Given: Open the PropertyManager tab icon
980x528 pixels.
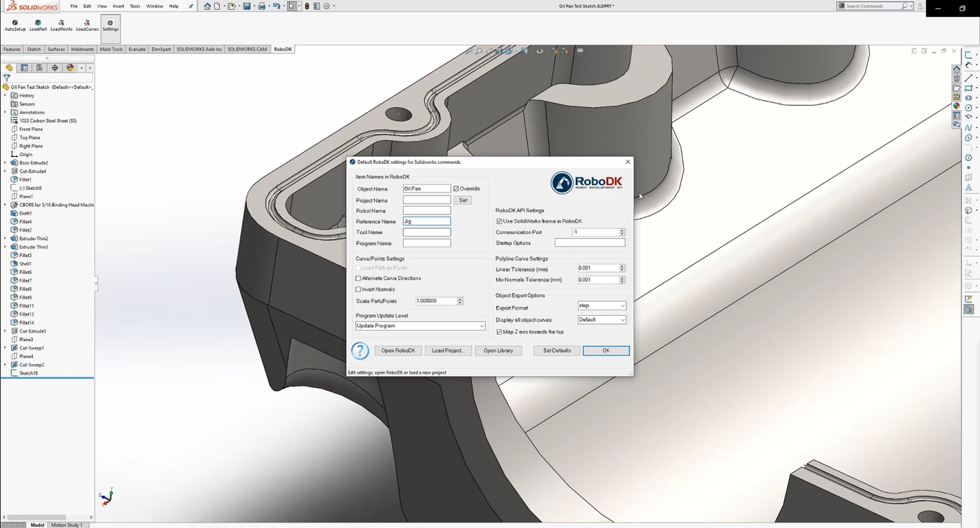Looking at the screenshot, I should (x=23, y=67).
